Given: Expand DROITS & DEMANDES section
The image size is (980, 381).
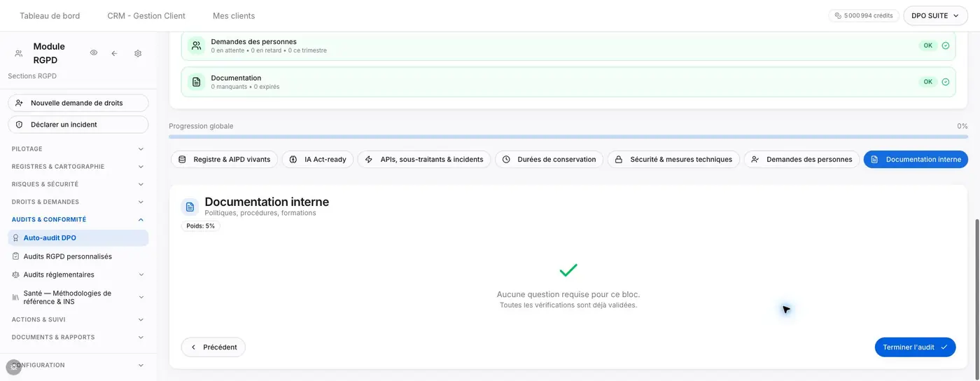Looking at the screenshot, I should tap(78, 202).
